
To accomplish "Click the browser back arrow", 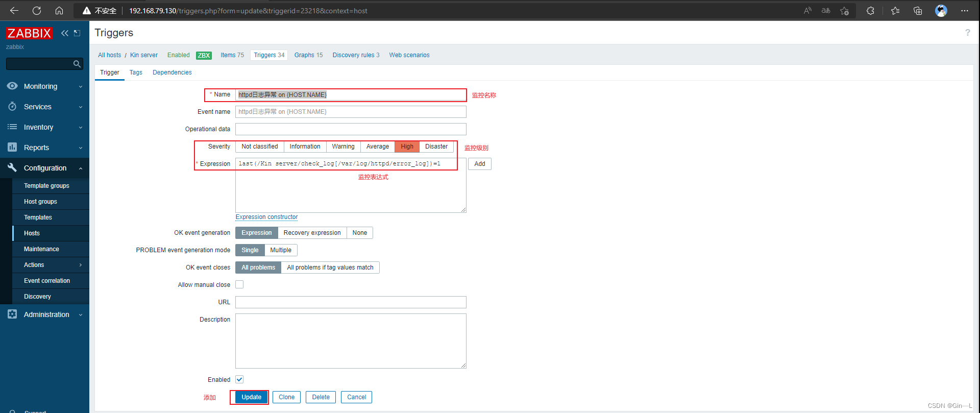I will (x=14, y=11).
